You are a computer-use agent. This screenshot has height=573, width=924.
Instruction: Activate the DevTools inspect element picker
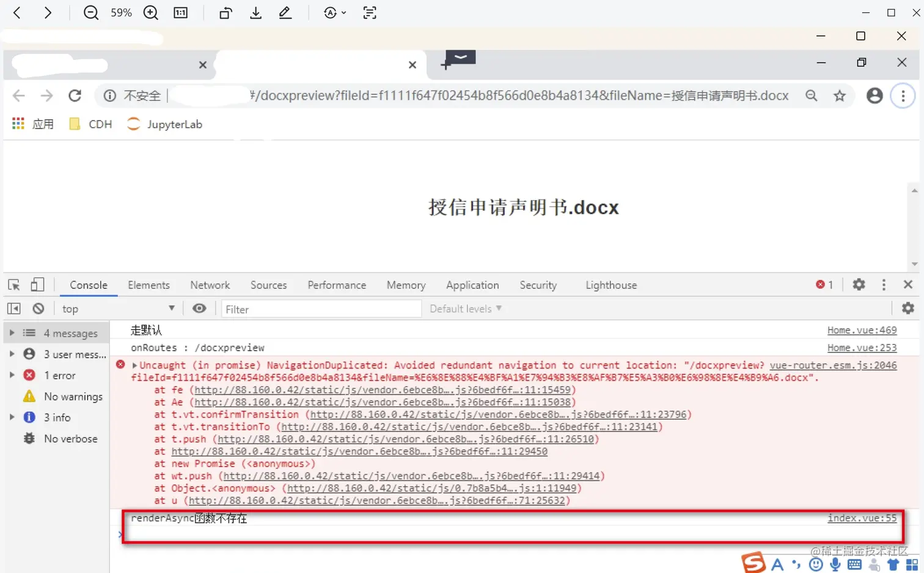[14, 285]
